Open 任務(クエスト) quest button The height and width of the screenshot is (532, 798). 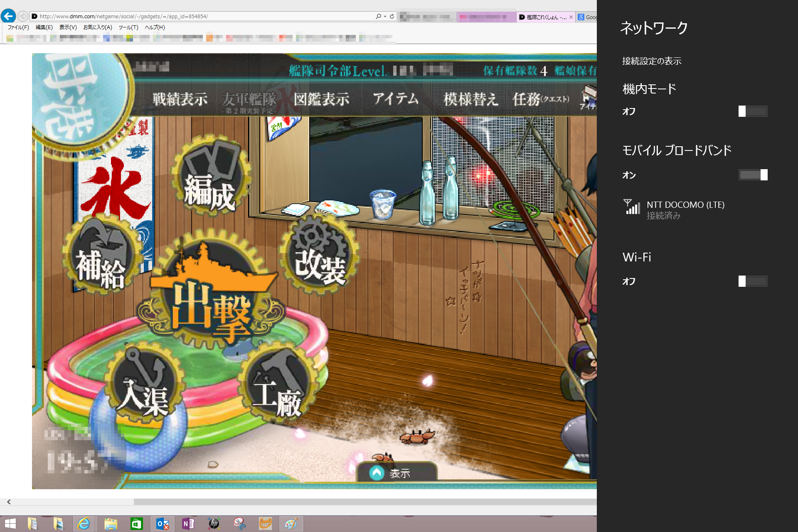[x=540, y=99]
